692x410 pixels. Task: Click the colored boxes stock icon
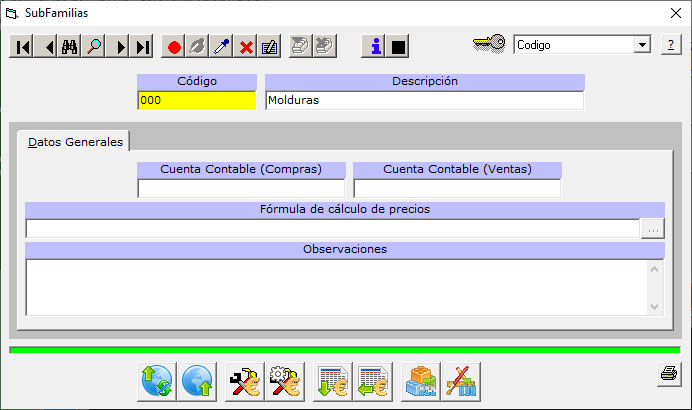421,382
